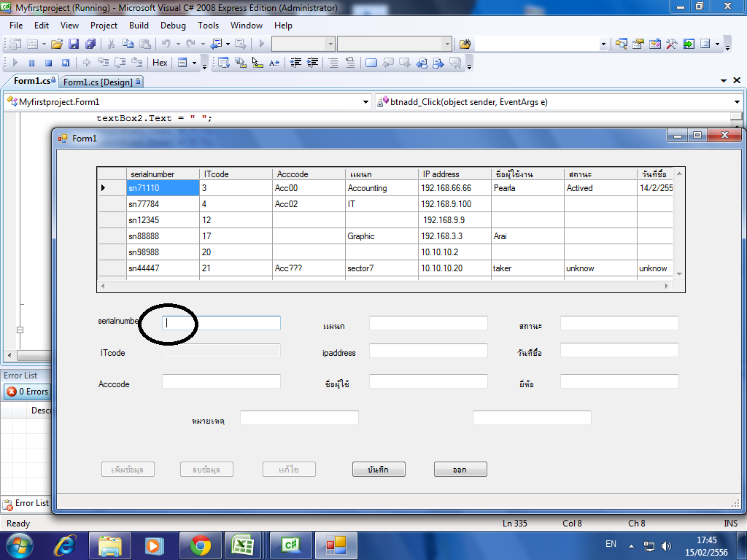Show the Solution Explorer window icon
Viewport: 747px width, 560px height.
click(621, 44)
